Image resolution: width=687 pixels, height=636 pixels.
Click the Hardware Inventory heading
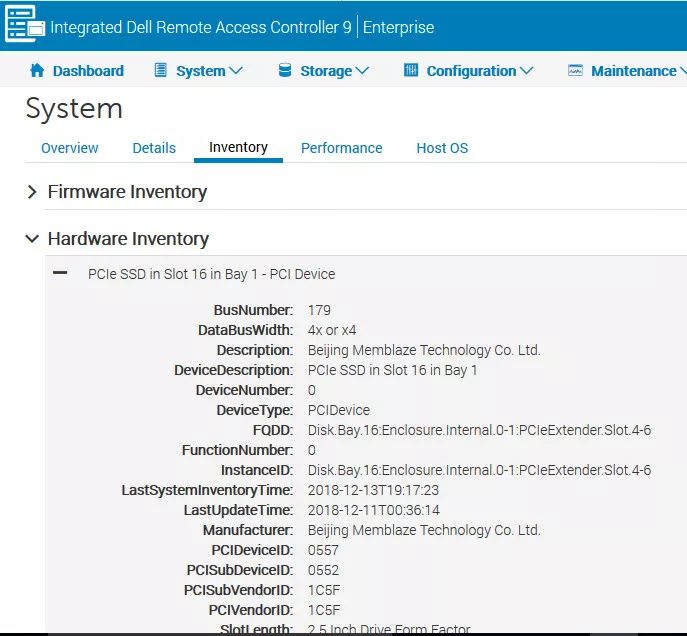pos(128,239)
